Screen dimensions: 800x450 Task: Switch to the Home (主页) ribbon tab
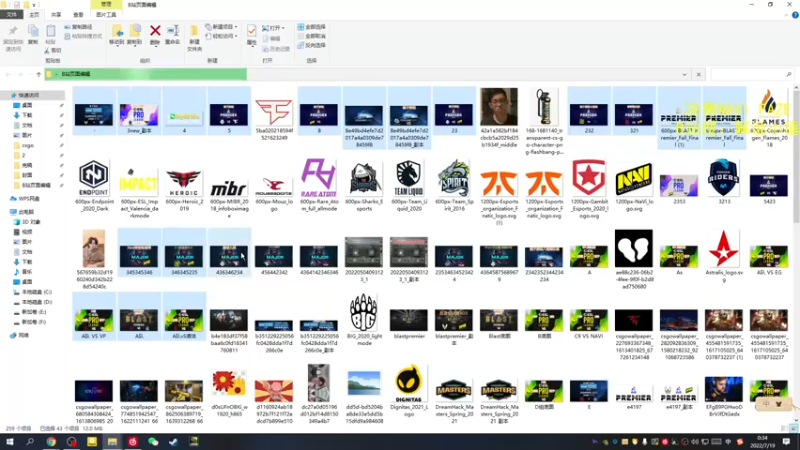pos(34,15)
